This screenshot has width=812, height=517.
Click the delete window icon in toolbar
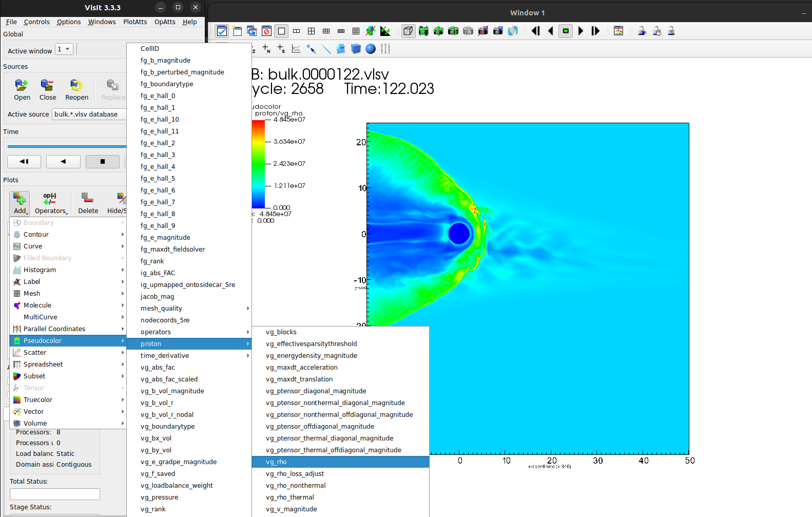coord(266,31)
